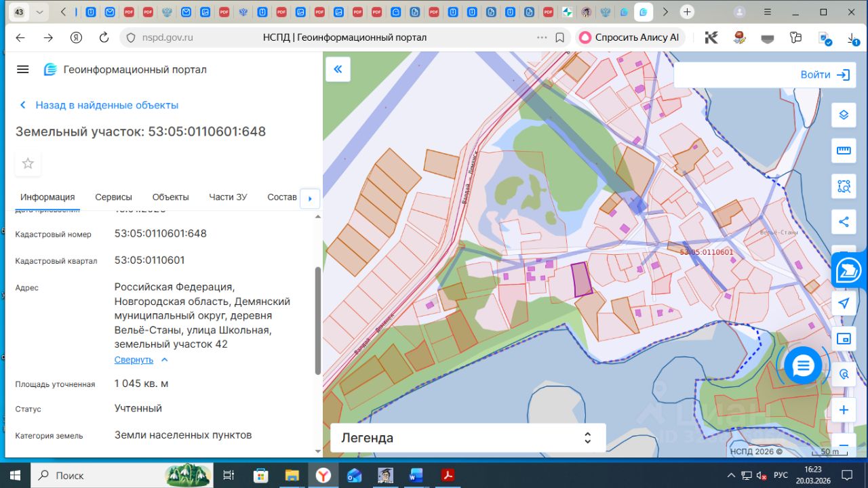Open the blue chat support bubble
The width and height of the screenshot is (868, 488).
coord(803,366)
